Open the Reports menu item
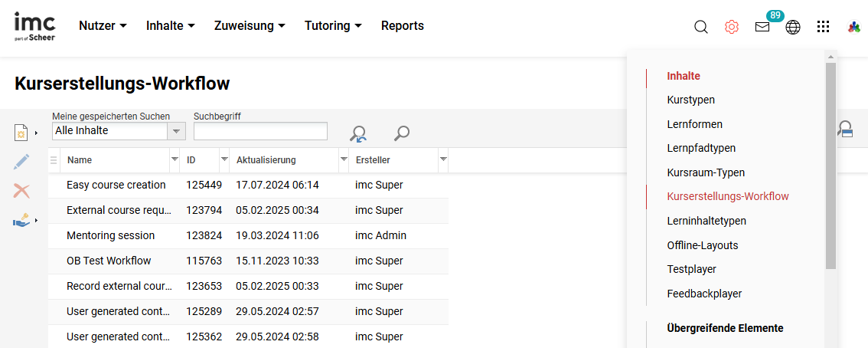868x348 pixels. (x=402, y=26)
